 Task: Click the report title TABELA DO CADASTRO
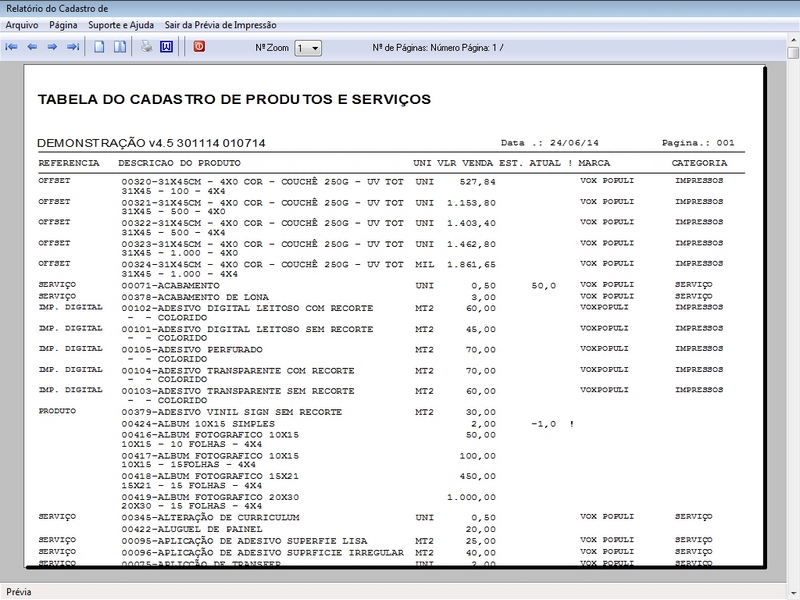234,99
